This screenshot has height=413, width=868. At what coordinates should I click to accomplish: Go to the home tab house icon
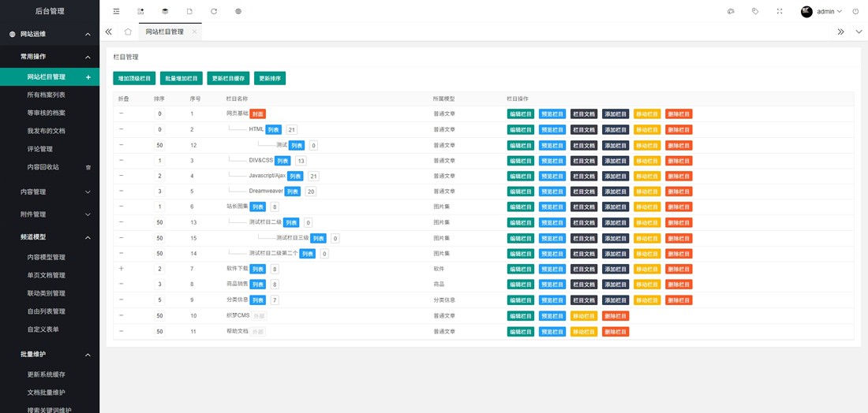pos(128,32)
